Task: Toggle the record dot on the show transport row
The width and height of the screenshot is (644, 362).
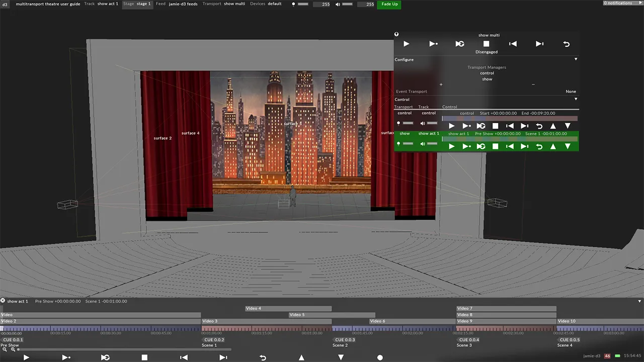Action: (x=398, y=144)
